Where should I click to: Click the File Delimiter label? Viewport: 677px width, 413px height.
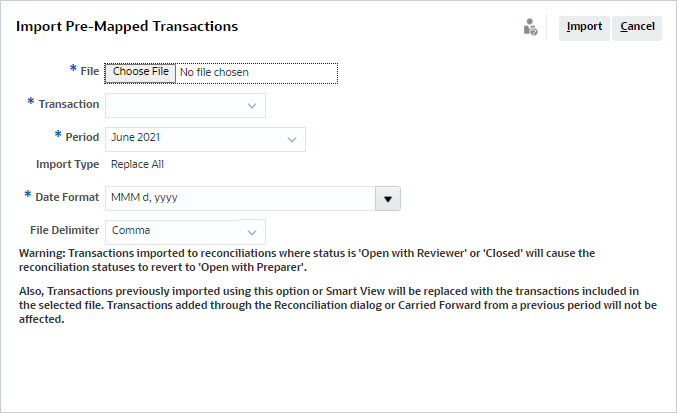[x=65, y=231]
